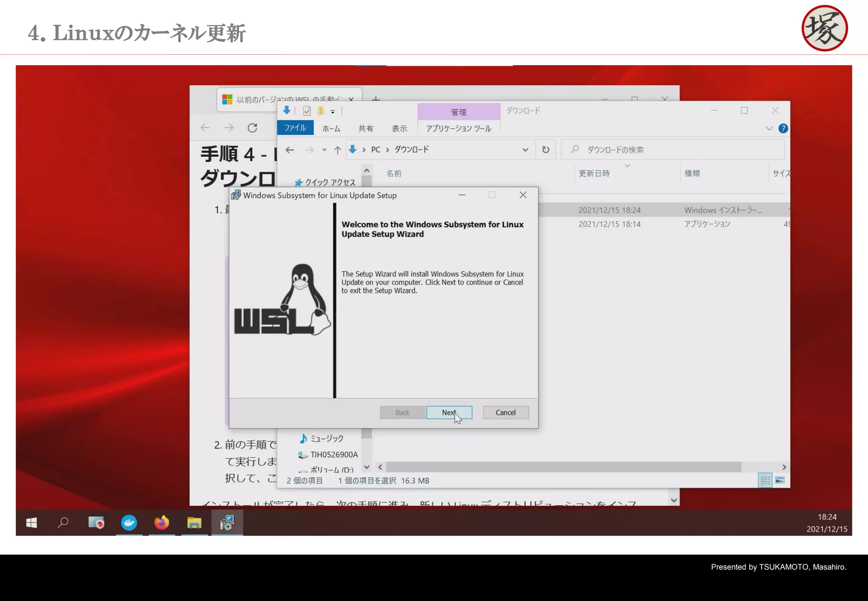Select file row dated 2021/12/15 18:14
This screenshot has height=601, width=868.
tap(664, 224)
